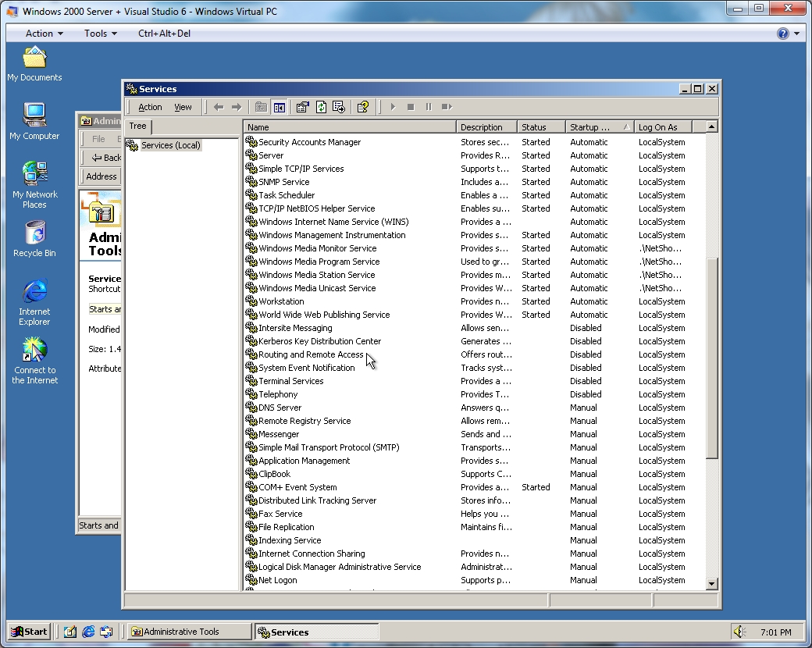Click the Windows Start button
The width and height of the screenshot is (812, 648).
[30, 632]
